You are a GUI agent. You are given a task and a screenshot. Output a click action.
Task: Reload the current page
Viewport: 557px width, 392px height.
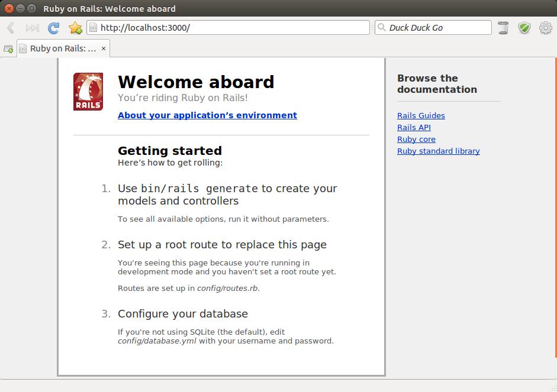coord(54,28)
